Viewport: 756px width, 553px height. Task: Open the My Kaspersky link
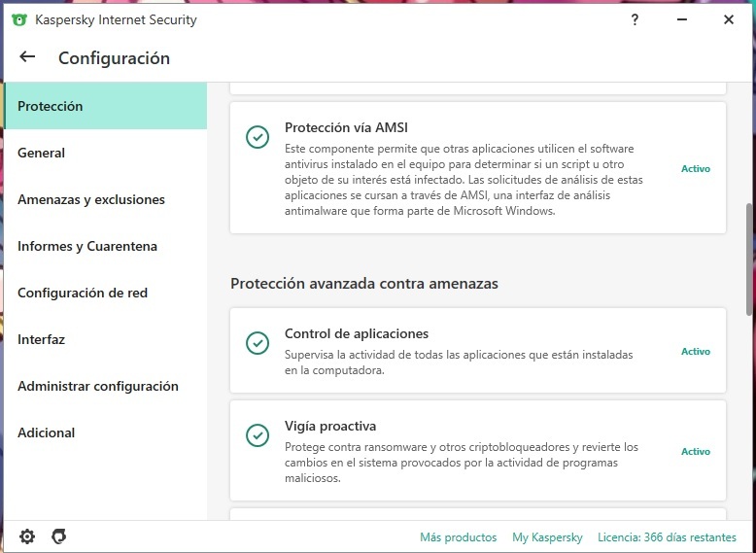547,537
